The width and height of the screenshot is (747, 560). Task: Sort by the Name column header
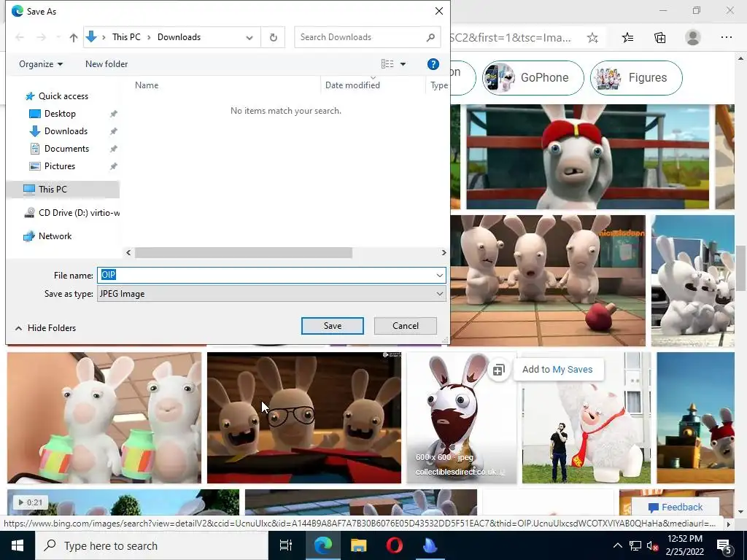[147, 85]
